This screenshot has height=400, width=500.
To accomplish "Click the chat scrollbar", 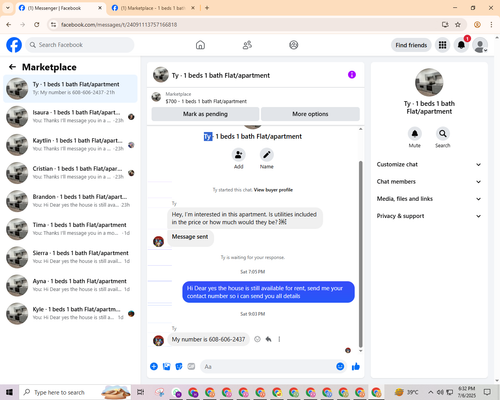I will (360, 254).
